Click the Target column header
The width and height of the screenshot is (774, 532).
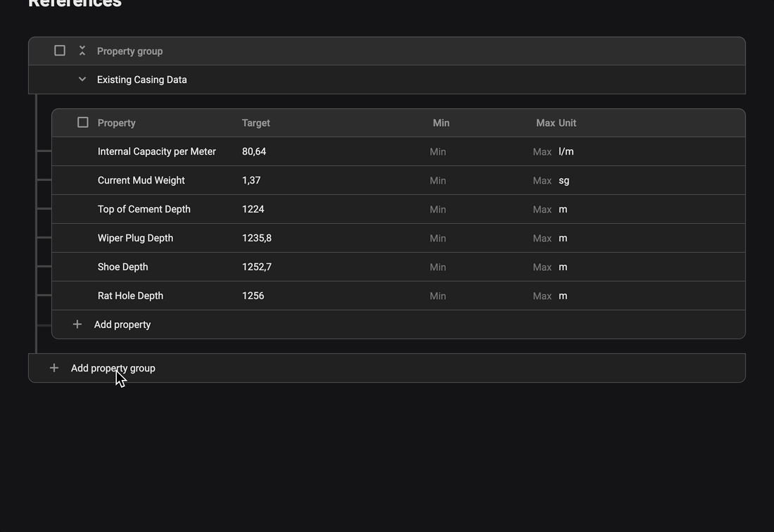click(256, 122)
